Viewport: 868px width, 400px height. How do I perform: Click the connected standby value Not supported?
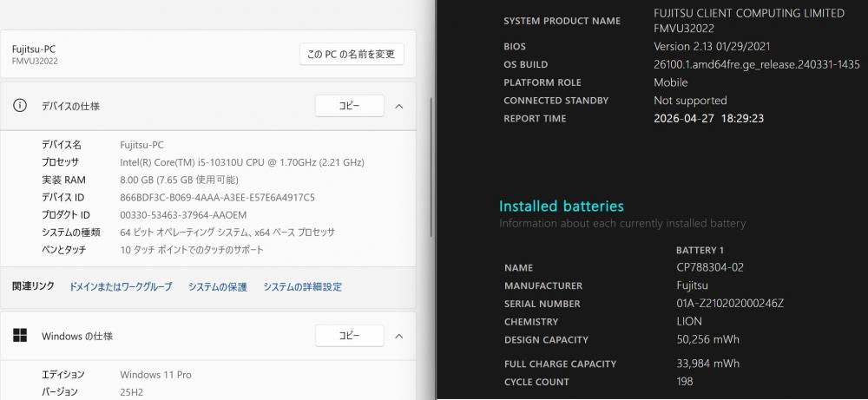pos(690,101)
